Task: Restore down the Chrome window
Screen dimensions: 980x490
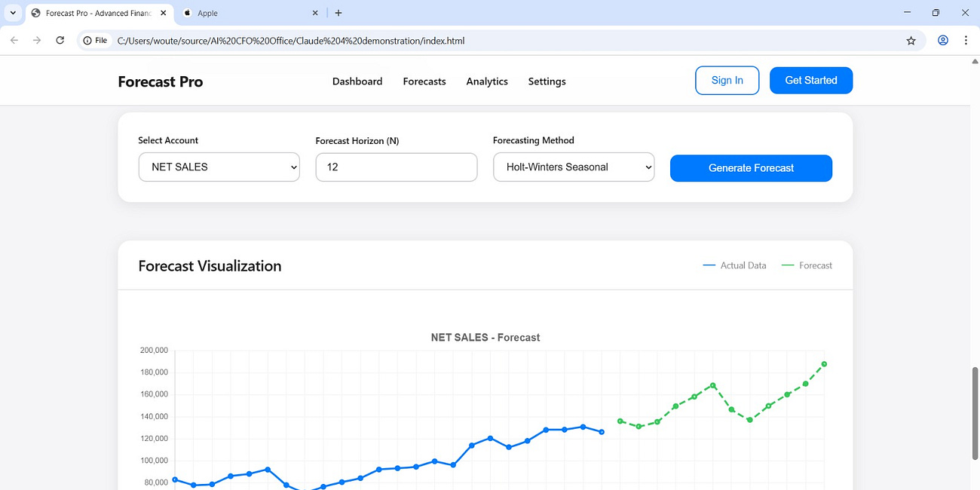Action: [x=936, y=13]
